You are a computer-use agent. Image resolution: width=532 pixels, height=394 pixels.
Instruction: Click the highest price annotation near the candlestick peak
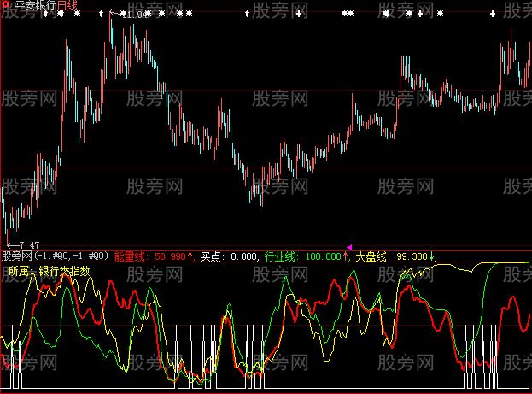point(128,15)
